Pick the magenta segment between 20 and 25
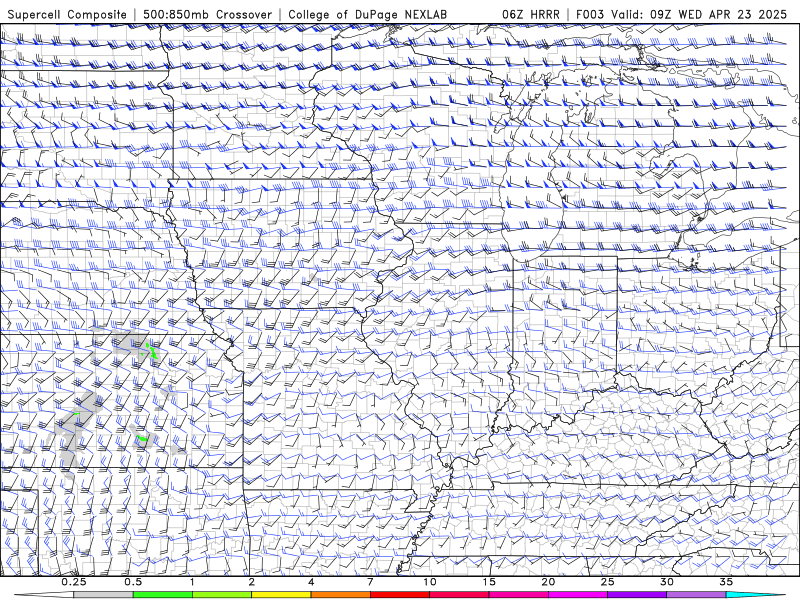The height and width of the screenshot is (600, 800). pos(578,595)
